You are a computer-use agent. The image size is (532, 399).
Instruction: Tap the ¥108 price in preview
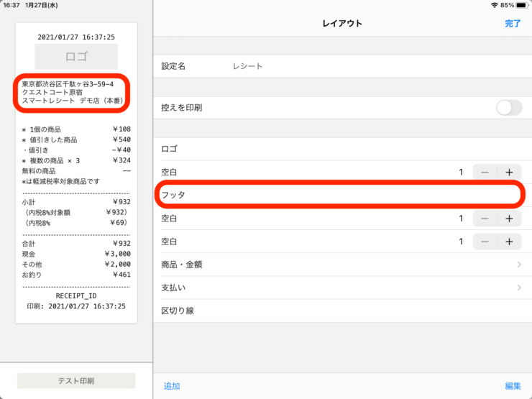(121, 129)
